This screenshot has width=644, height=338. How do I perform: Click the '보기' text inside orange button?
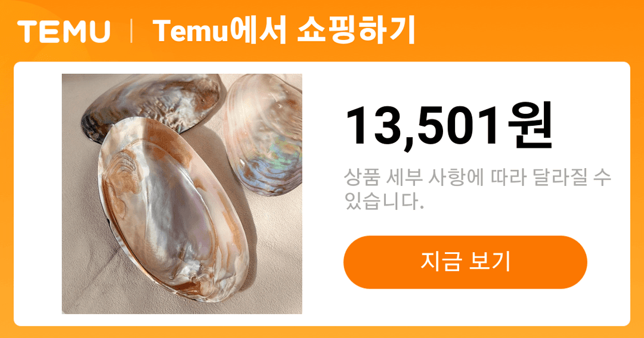(490, 262)
